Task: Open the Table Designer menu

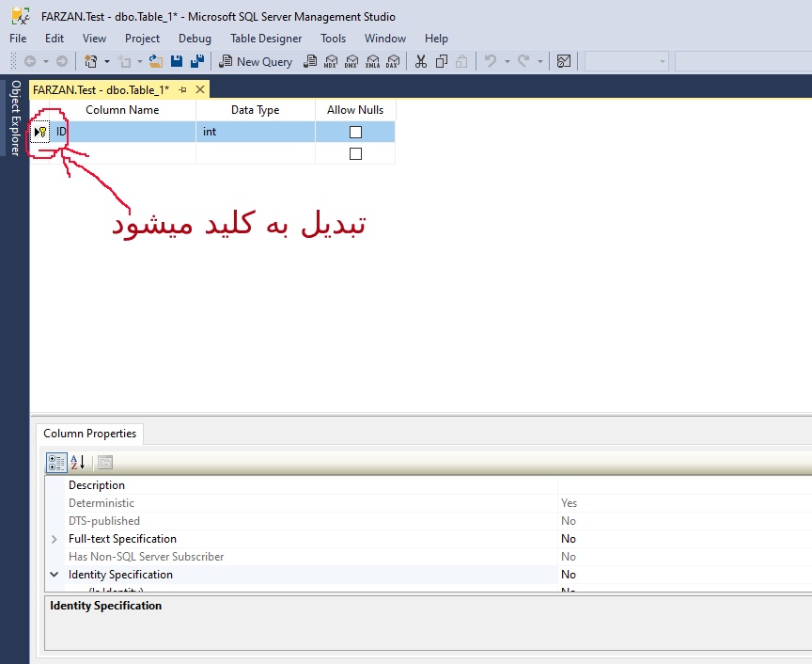Action: pos(266,39)
